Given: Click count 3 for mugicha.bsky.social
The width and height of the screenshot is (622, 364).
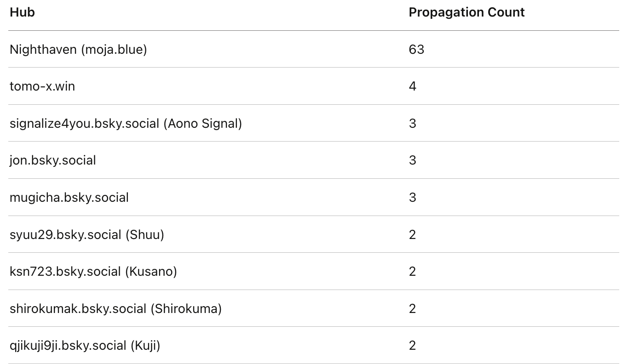Looking at the screenshot, I should 412,197.
